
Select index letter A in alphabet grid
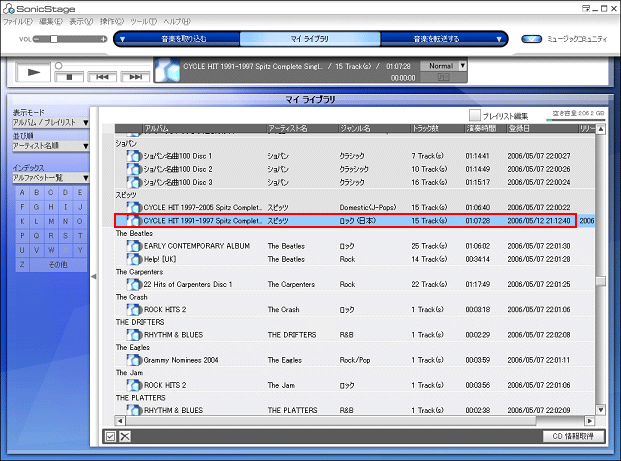[x=22, y=193]
